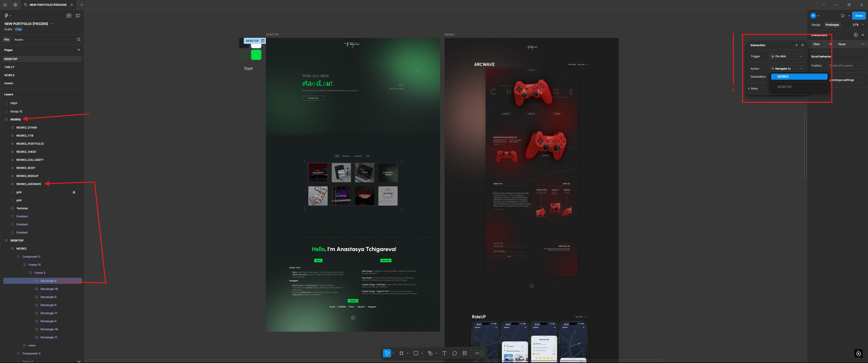Open the Action Navigate to dropdown

coord(786,69)
